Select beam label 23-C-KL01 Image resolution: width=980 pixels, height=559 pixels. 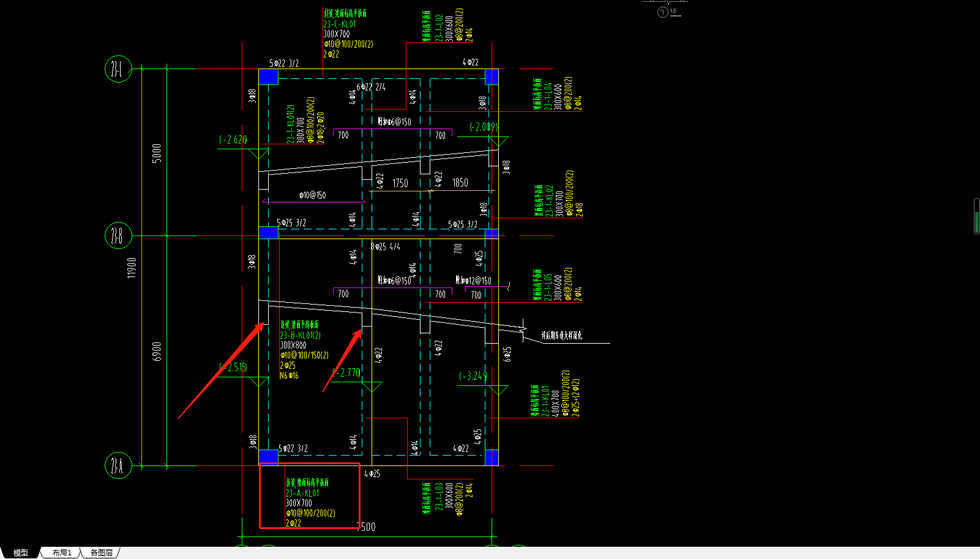click(340, 24)
